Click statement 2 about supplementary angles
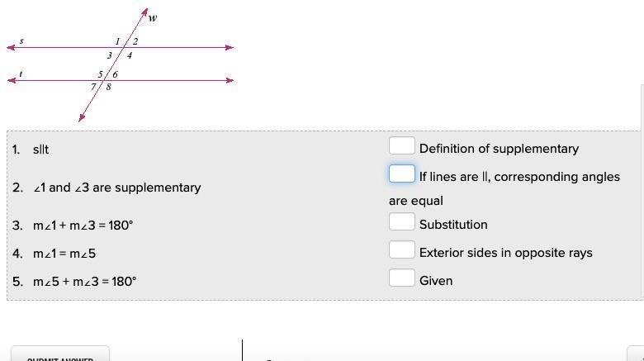The height and width of the screenshot is (361, 644). click(x=116, y=188)
